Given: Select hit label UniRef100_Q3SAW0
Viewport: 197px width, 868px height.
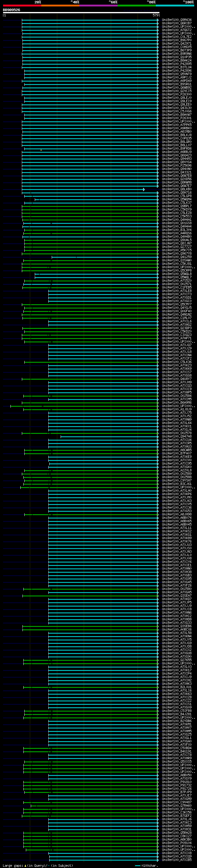Looking at the screenshot, I should tap(177, 260).
